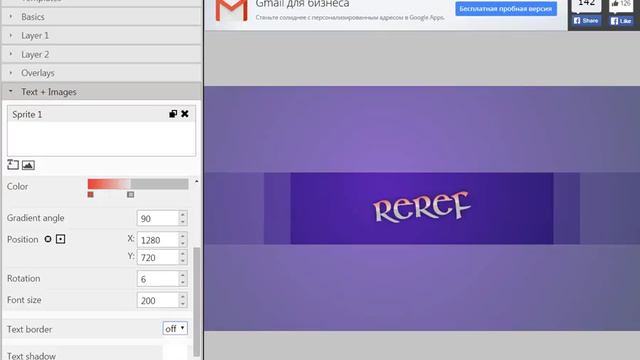Click the share count 142 bubble
The image size is (640, 360).
pyautogui.click(x=587, y=5)
